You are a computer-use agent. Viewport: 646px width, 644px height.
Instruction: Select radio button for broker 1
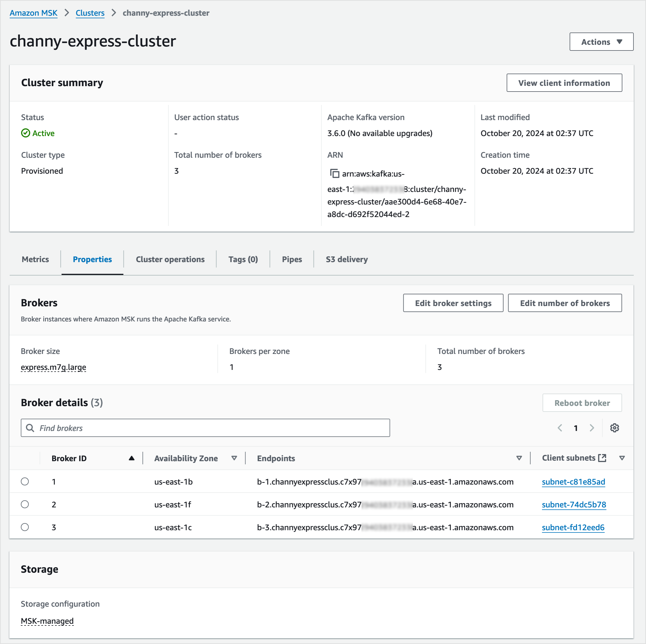25,481
